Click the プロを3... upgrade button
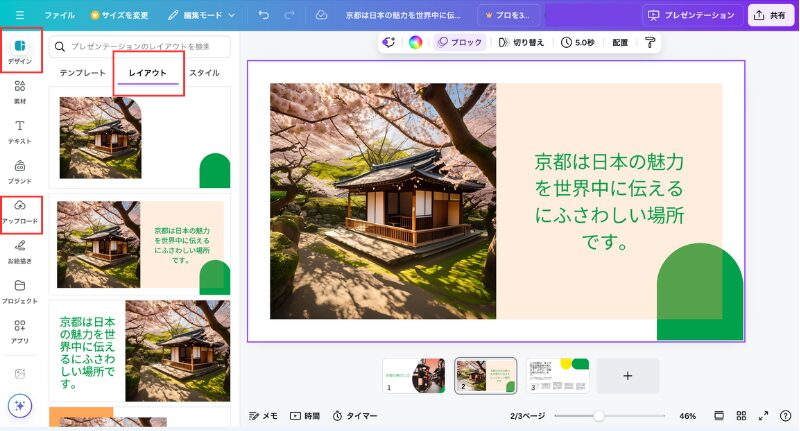This screenshot has width=800, height=431. point(507,15)
